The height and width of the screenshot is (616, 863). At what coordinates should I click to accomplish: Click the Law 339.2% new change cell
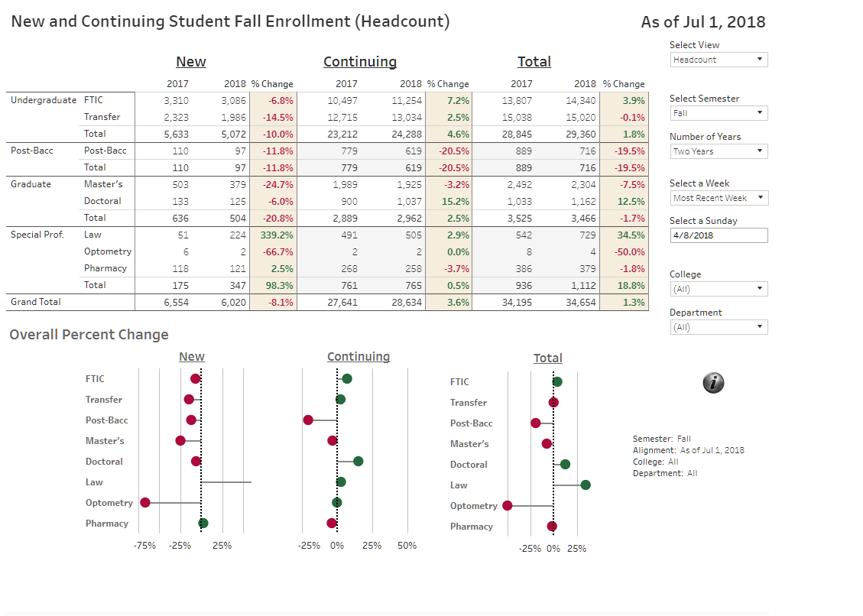[x=273, y=235]
